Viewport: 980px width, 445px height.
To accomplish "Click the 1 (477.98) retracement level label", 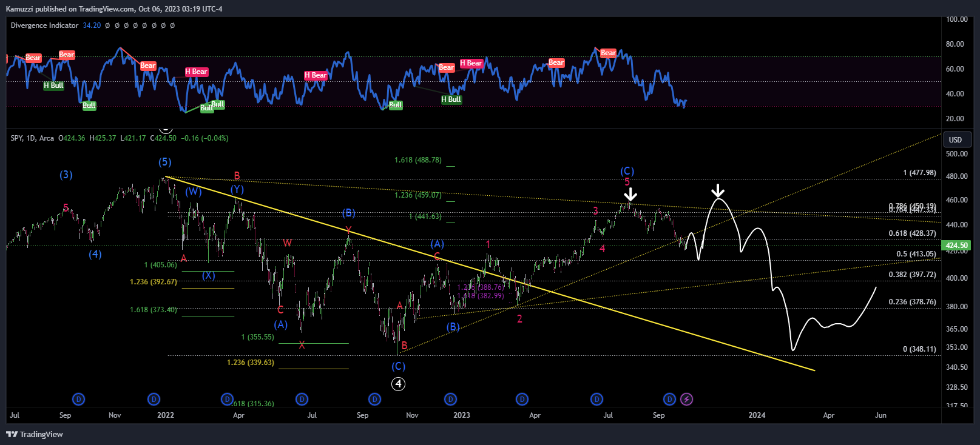I will pos(919,173).
